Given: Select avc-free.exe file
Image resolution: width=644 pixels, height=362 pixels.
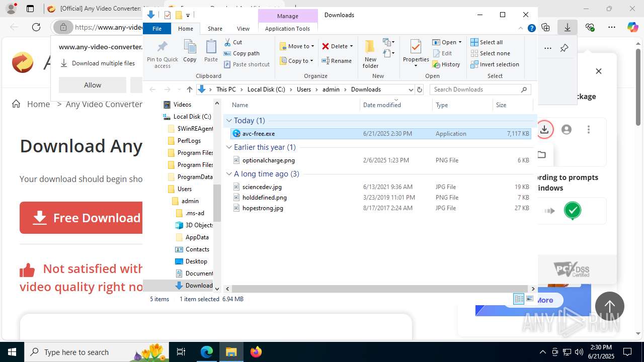Looking at the screenshot, I should tap(380, 134).
